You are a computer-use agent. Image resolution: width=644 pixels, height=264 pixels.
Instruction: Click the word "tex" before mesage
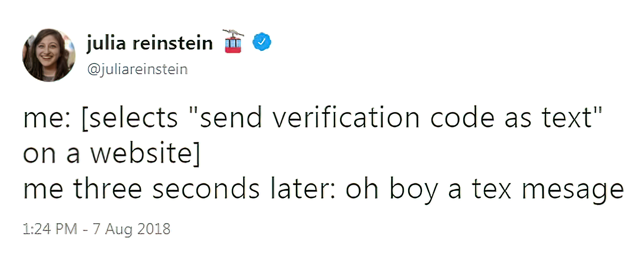click(x=491, y=189)
